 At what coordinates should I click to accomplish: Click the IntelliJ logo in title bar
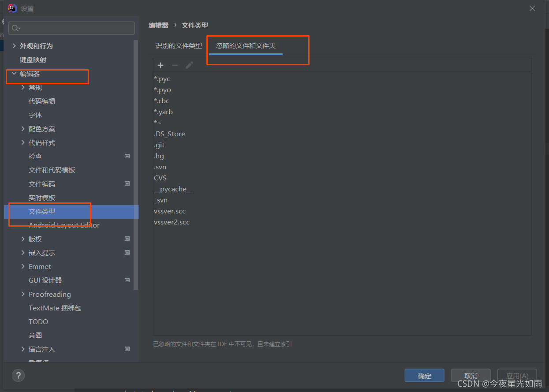pyautogui.click(x=12, y=8)
